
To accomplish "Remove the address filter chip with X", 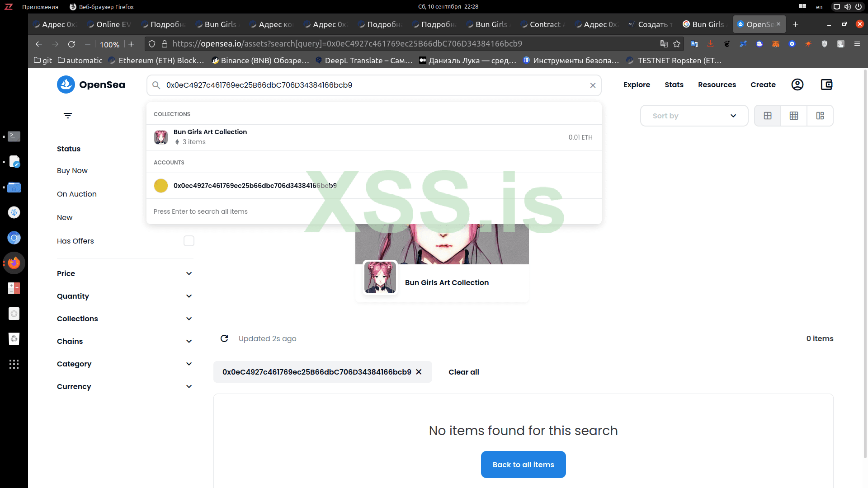I will click(x=419, y=372).
